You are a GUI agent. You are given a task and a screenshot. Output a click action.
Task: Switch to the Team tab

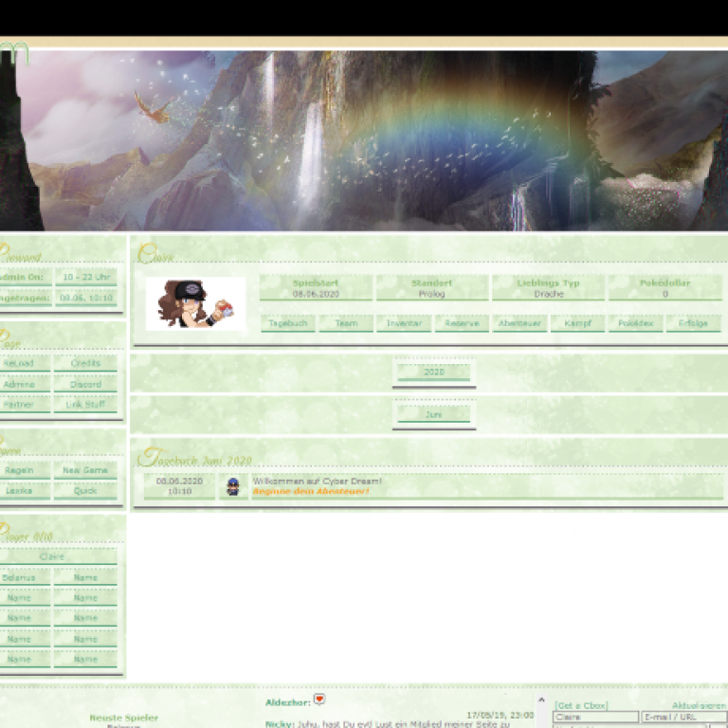point(345,323)
